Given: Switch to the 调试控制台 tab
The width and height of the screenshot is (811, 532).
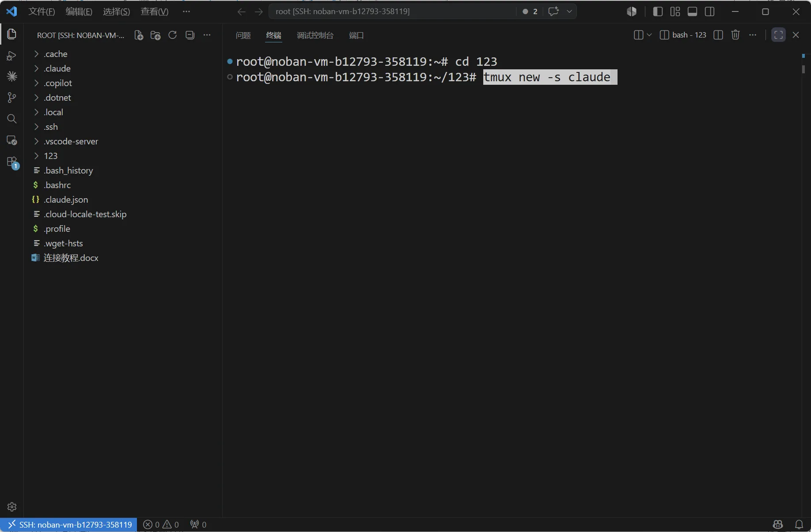Looking at the screenshot, I should click(x=315, y=35).
